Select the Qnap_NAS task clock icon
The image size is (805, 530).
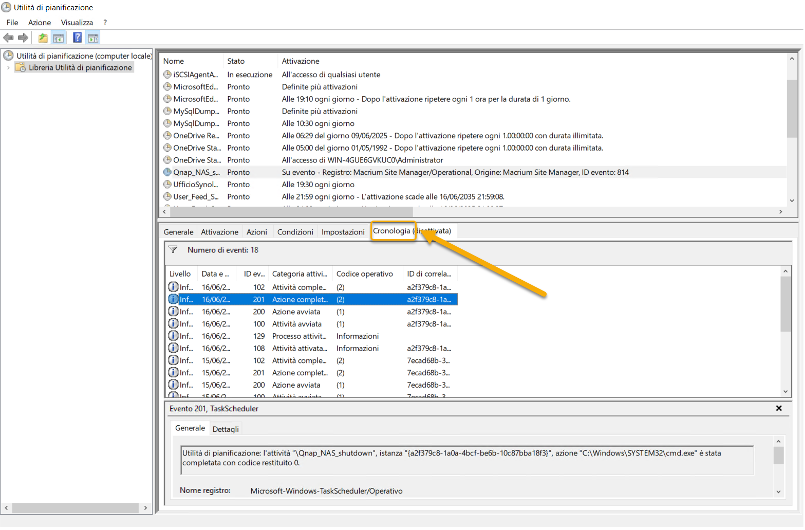[x=167, y=172]
